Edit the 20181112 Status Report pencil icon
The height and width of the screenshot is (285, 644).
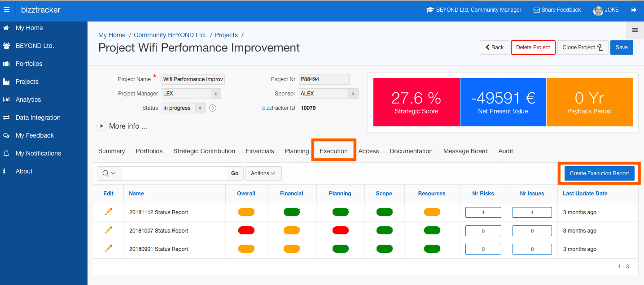click(108, 212)
